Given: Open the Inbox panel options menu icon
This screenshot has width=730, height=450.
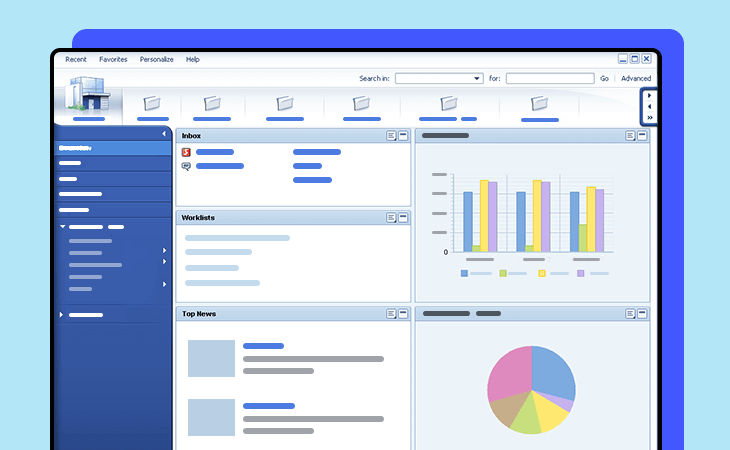Looking at the screenshot, I should point(391,136).
